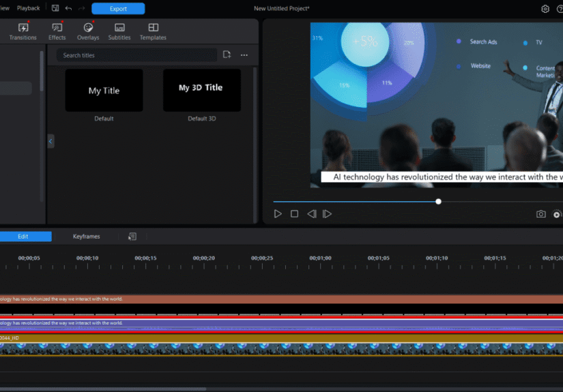
Task: Select the My 3D Title thumbnail
Action: tap(201, 90)
